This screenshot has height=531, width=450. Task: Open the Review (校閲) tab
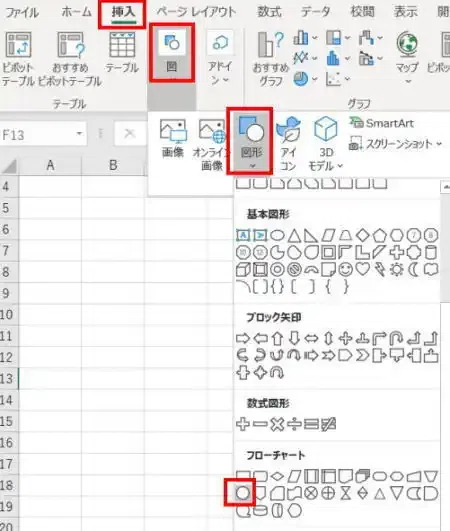pyautogui.click(x=362, y=12)
